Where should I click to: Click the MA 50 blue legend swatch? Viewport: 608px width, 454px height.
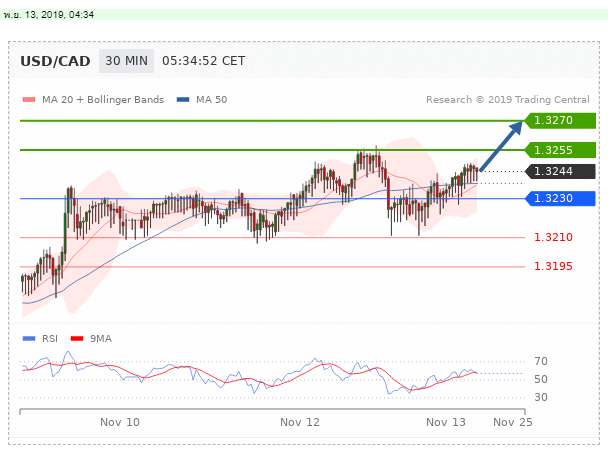coord(183,100)
